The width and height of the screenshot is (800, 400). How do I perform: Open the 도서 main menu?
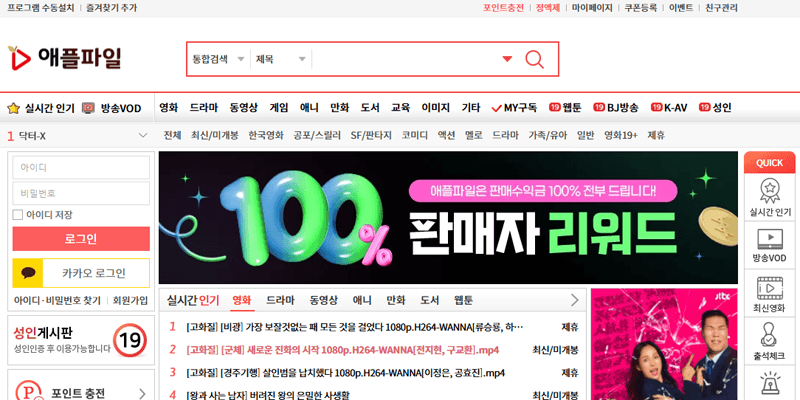(x=370, y=108)
